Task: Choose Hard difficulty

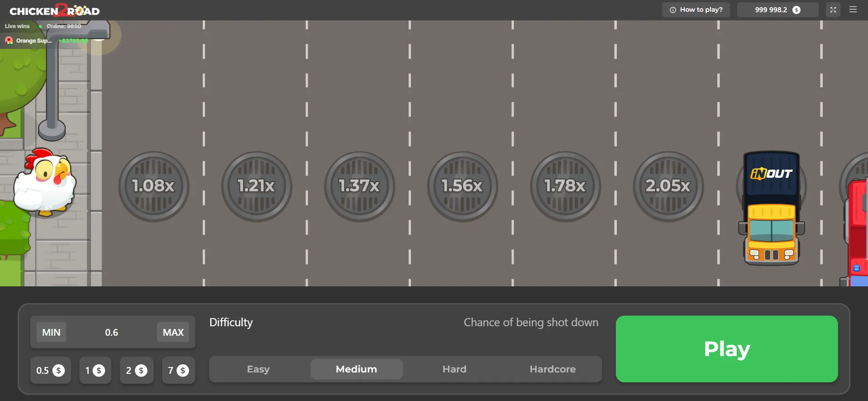Action: (x=454, y=369)
